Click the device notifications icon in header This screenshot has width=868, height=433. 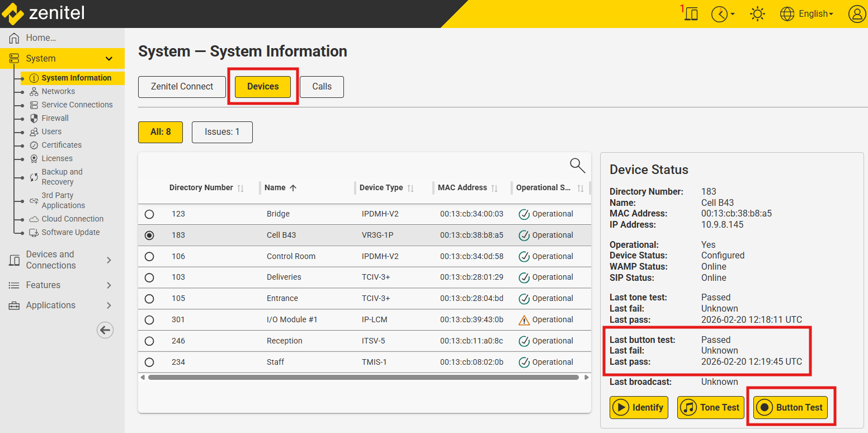point(691,14)
